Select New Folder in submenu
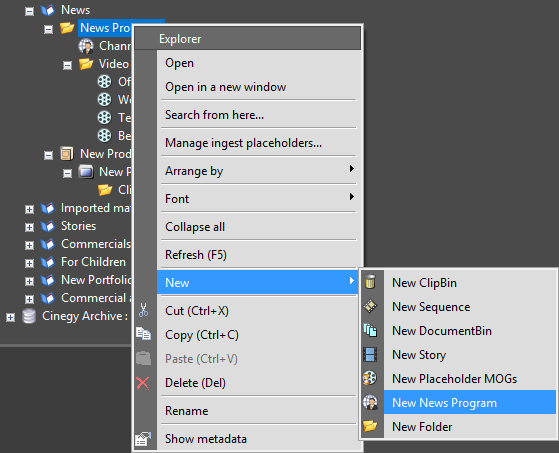 (x=470, y=427)
